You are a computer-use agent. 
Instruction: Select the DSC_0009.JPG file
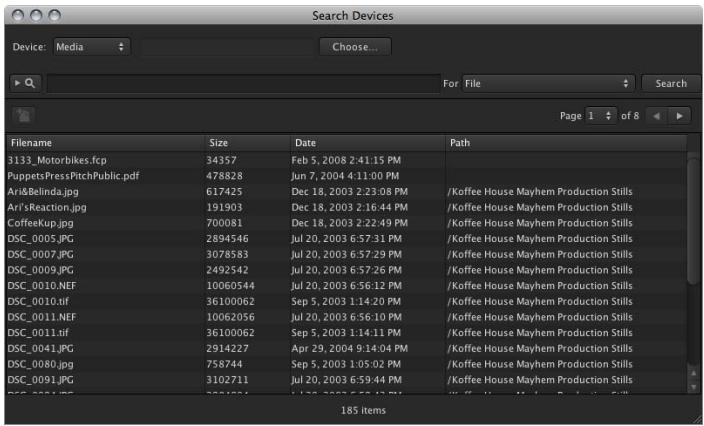40,270
